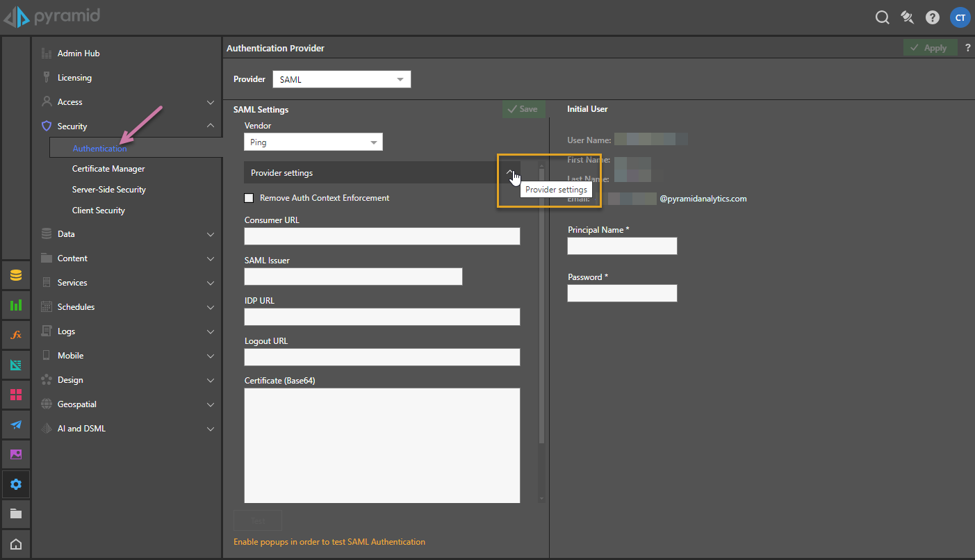Click the Consumer URL input field
This screenshot has height=560, width=975.
click(x=382, y=236)
